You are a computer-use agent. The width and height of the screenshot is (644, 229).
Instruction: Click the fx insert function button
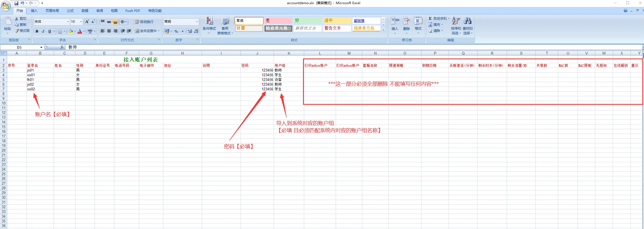click(x=62, y=47)
